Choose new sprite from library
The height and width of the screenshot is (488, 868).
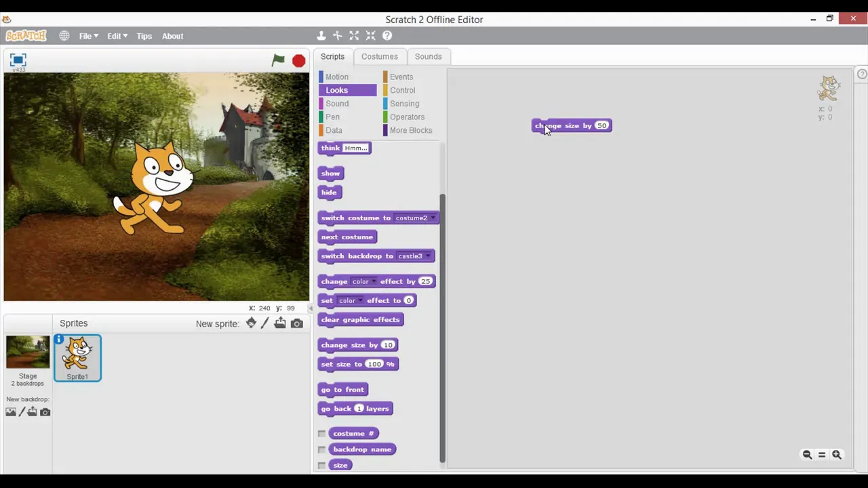(251, 323)
